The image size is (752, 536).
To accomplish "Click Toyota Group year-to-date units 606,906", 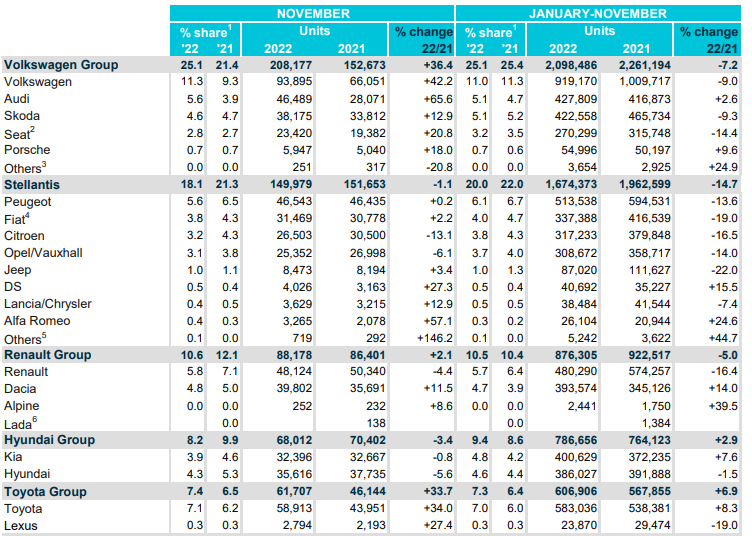I will pyautogui.click(x=576, y=491).
